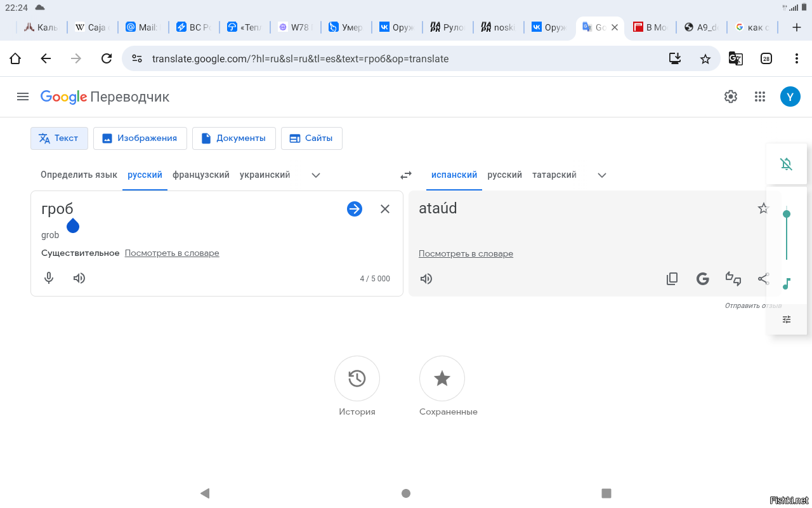Open Google Translate settings gear
The height and width of the screenshot is (508, 812).
tap(730, 97)
